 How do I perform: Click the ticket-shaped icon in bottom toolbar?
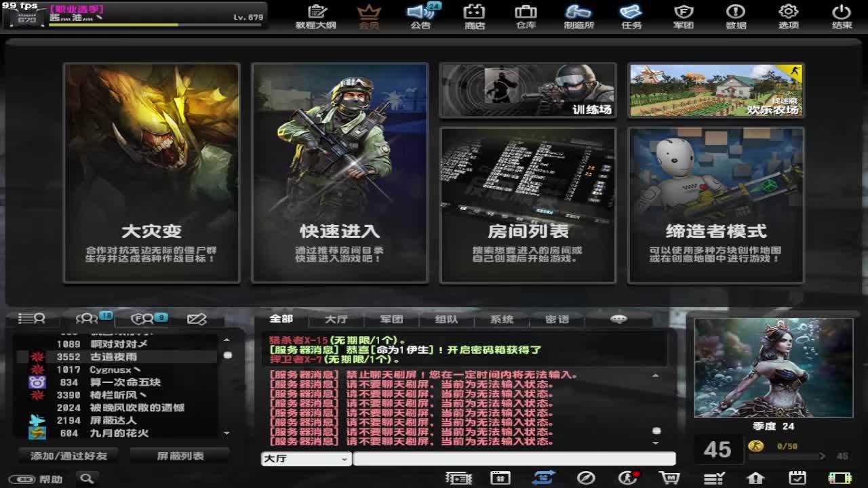pyautogui.click(x=458, y=479)
